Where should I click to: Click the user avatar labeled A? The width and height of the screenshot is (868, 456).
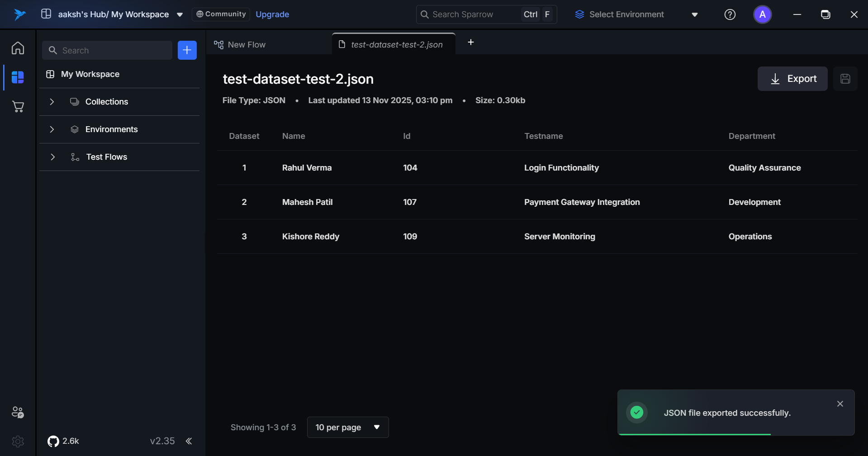point(762,14)
